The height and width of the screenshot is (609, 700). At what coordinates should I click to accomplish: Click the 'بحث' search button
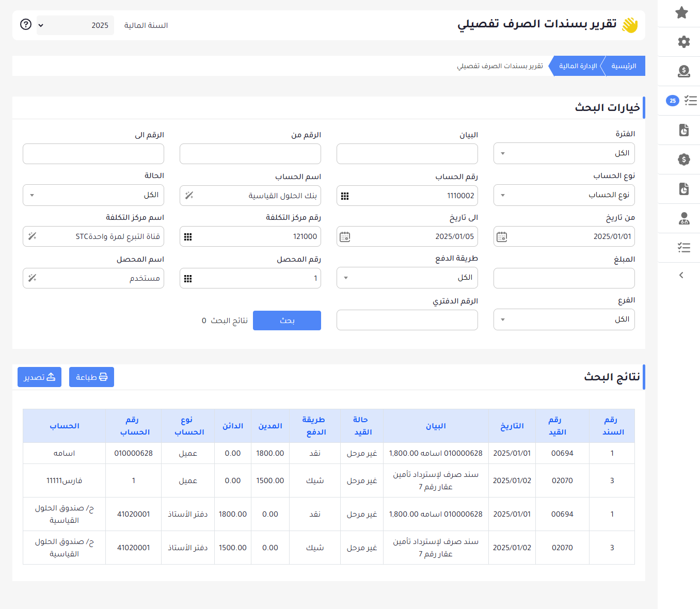287,320
